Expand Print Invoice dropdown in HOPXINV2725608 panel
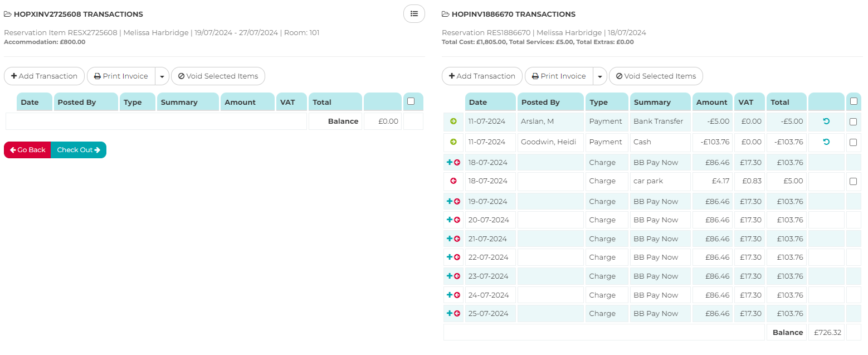The width and height of the screenshot is (868, 355). [162, 76]
